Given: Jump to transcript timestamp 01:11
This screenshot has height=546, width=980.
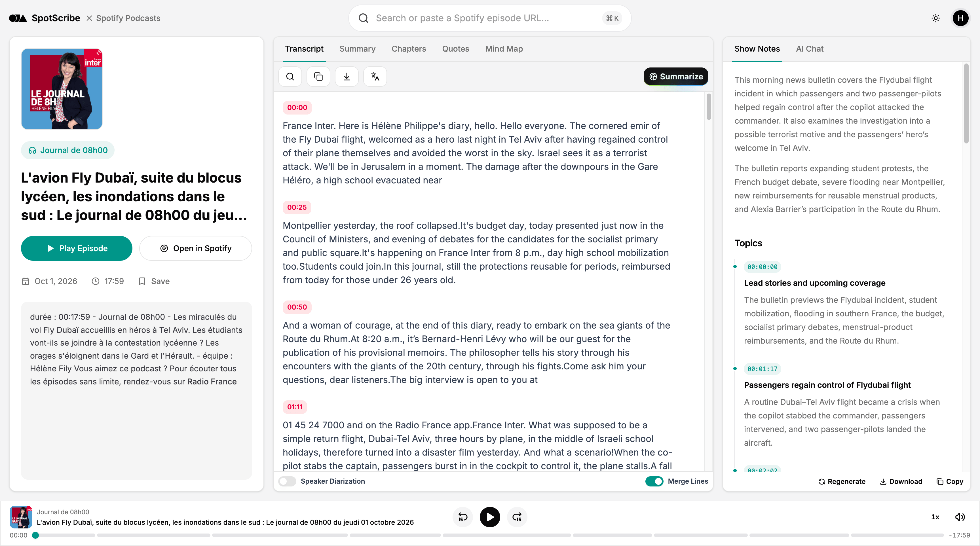Looking at the screenshot, I should [295, 407].
